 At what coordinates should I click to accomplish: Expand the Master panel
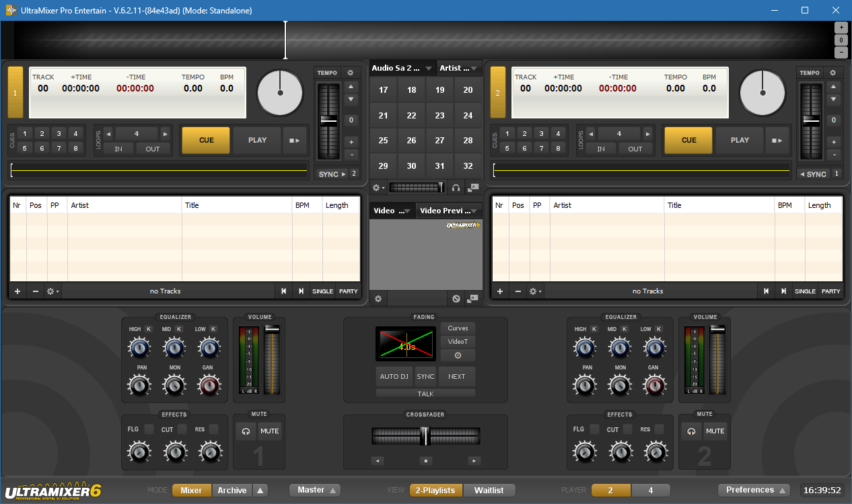point(315,490)
